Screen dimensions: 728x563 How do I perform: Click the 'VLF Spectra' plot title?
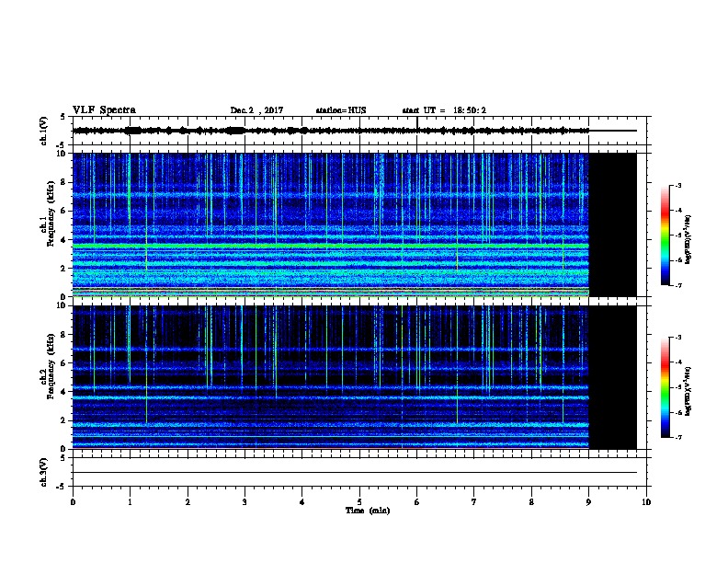(104, 110)
